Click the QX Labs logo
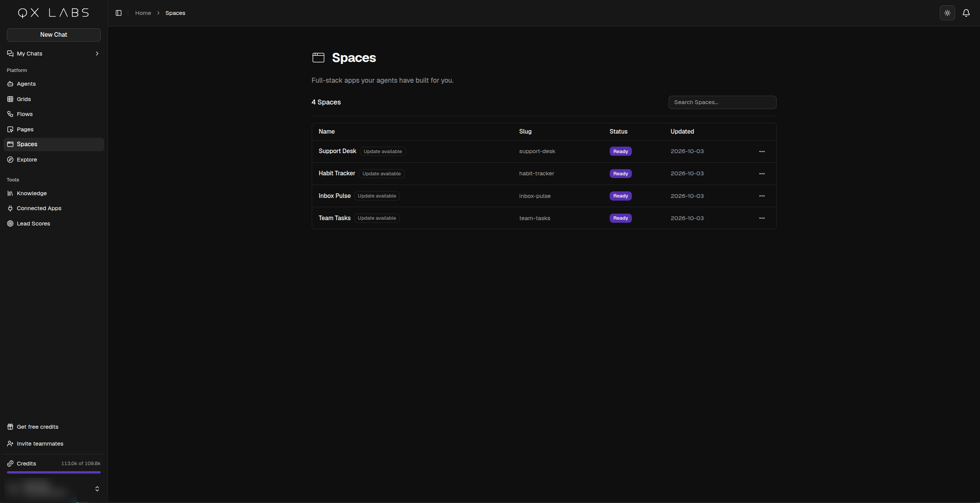 point(54,13)
